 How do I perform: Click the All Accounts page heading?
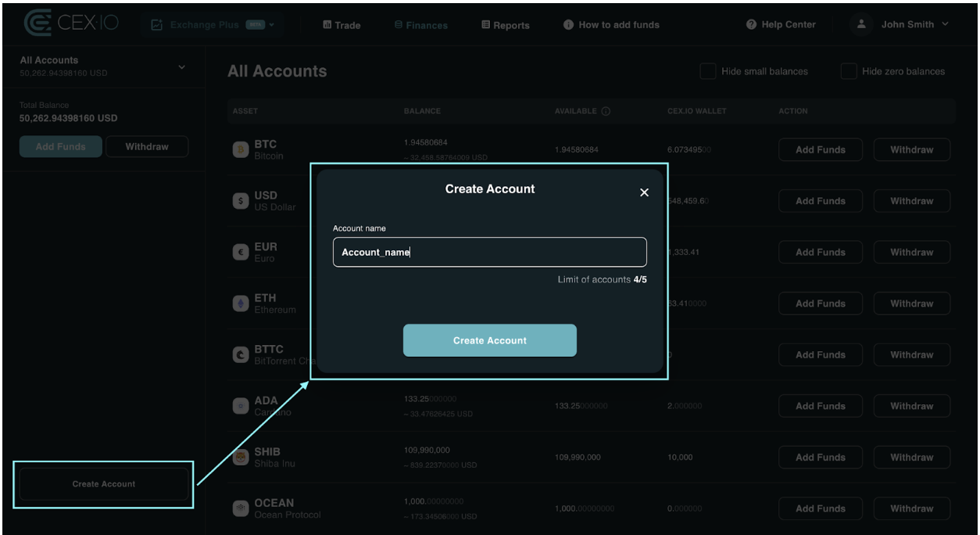point(277,71)
